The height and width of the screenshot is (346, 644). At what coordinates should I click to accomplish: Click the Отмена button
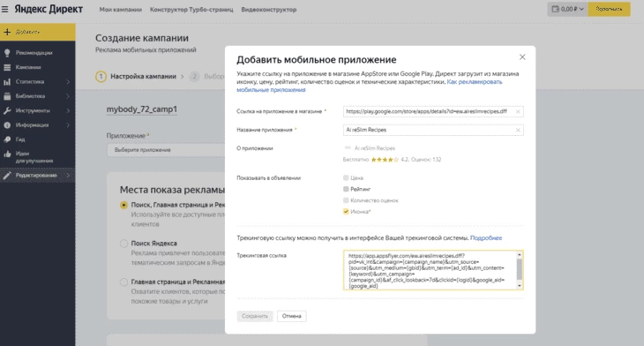[x=292, y=316]
